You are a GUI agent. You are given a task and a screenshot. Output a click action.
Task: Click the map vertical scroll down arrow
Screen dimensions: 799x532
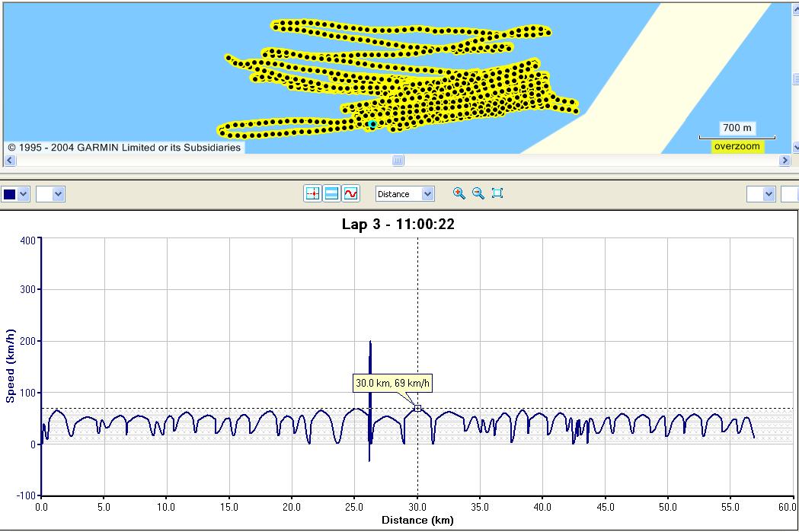(795, 148)
